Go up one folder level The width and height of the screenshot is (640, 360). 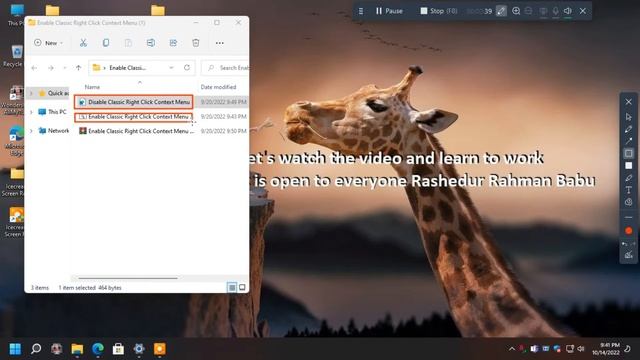tap(78, 68)
